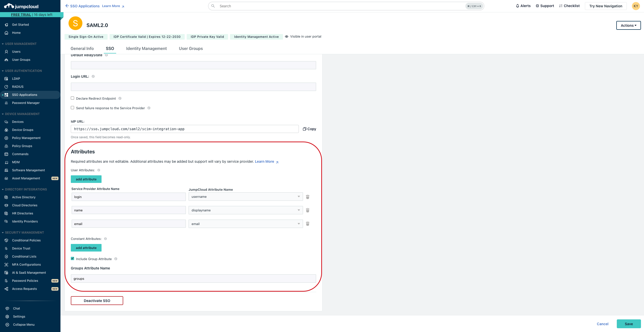Open the email JumpCloud attribute dropdown
Viewport: 644px width, 332px height.
coord(246,224)
